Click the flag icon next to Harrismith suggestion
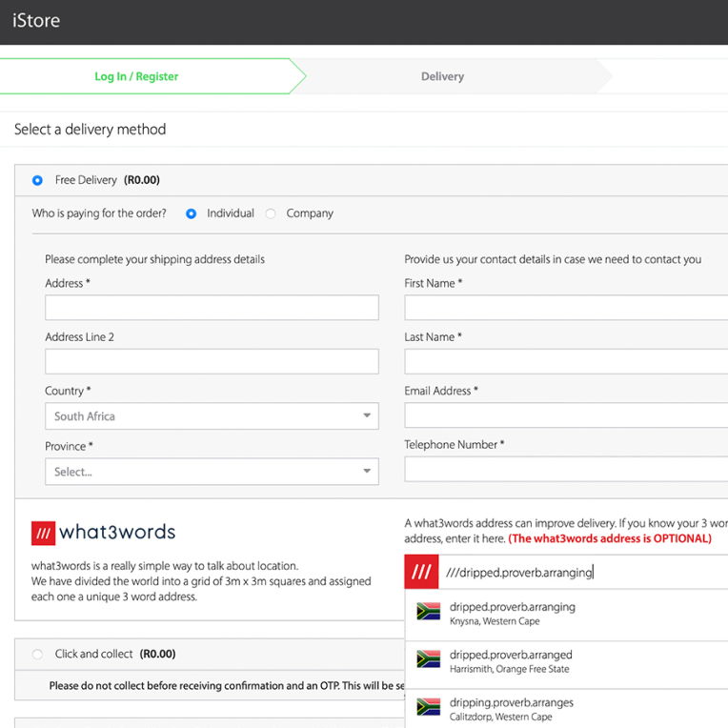The width and height of the screenshot is (728, 728). click(x=428, y=658)
